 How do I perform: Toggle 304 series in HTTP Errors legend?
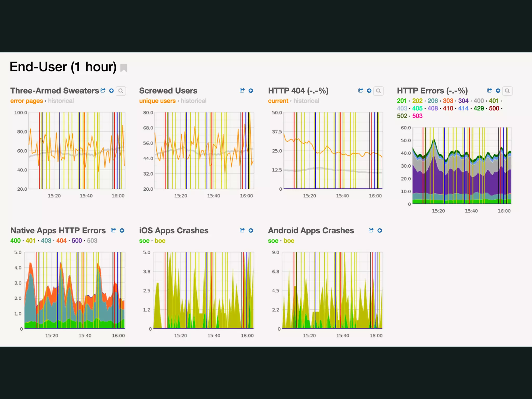(463, 101)
